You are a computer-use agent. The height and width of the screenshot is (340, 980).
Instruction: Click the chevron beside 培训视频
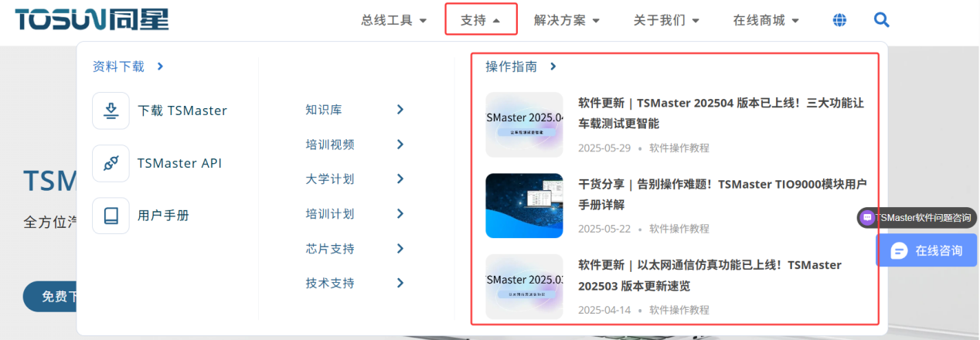coord(400,144)
